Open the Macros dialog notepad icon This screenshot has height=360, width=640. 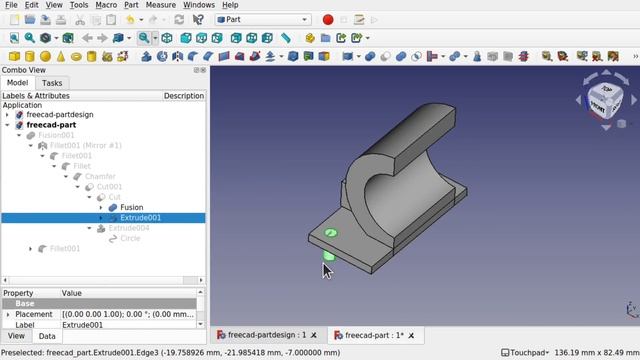coord(359,20)
